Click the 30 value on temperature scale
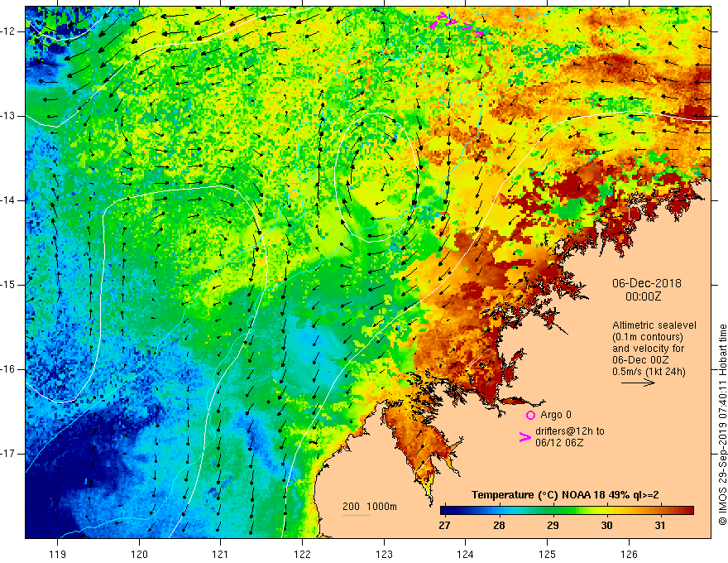Screen dimensions: 728x563 point(606,526)
